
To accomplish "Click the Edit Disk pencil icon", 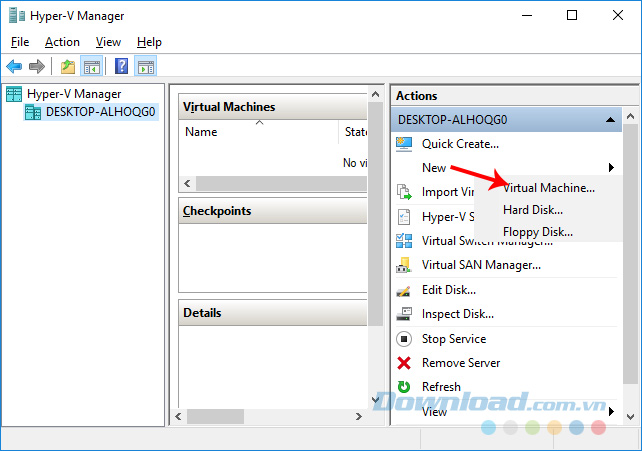I will (404, 290).
